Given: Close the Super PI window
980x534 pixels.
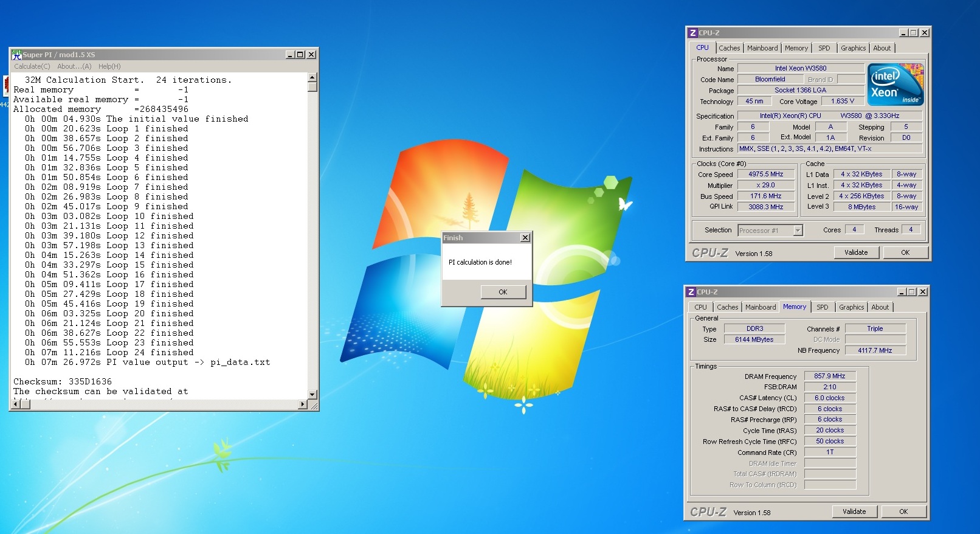Looking at the screenshot, I should [311, 55].
